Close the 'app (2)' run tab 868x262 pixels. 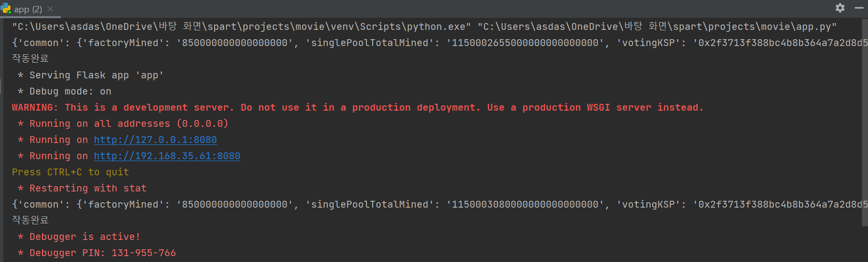pyautogui.click(x=50, y=9)
